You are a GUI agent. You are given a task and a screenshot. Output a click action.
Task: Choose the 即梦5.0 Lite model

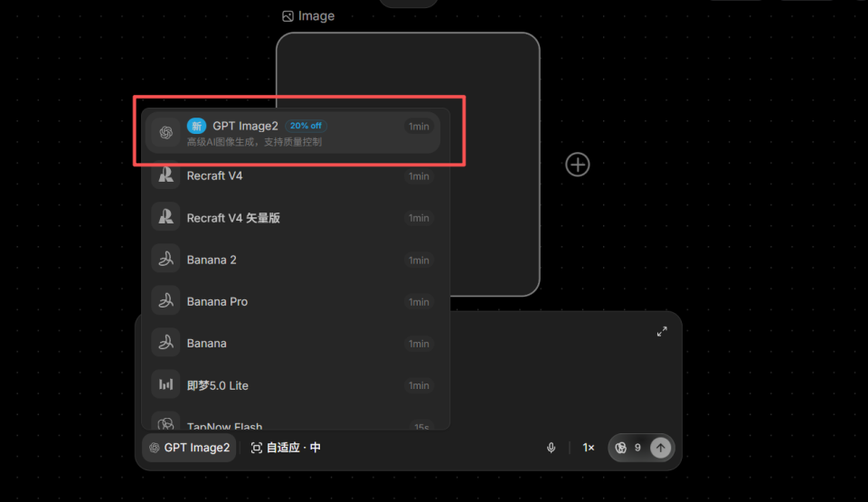(293, 385)
